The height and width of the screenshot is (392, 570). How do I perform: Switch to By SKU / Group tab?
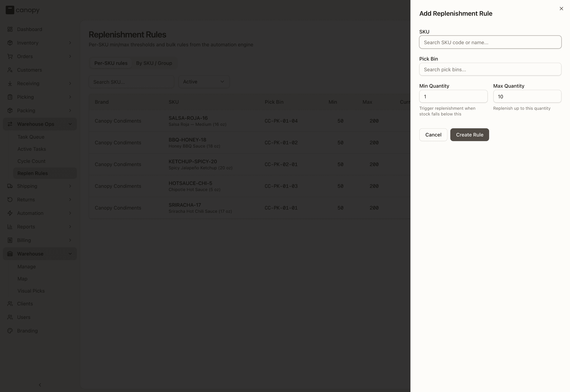point(154,63)
